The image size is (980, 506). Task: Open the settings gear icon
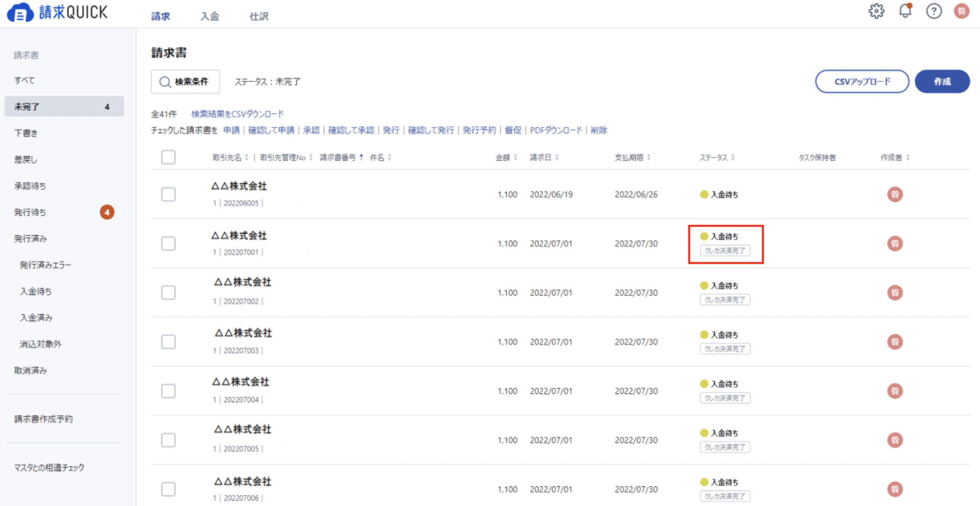click(876, 11)
